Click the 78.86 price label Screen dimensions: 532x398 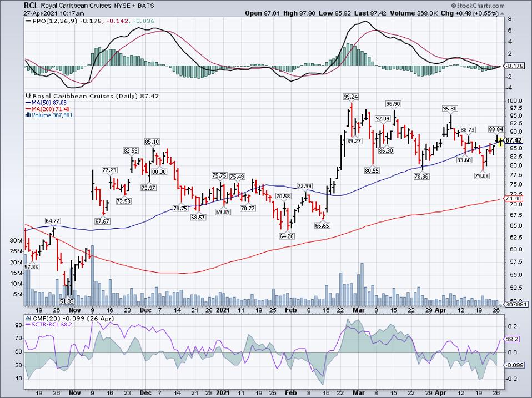421,177
